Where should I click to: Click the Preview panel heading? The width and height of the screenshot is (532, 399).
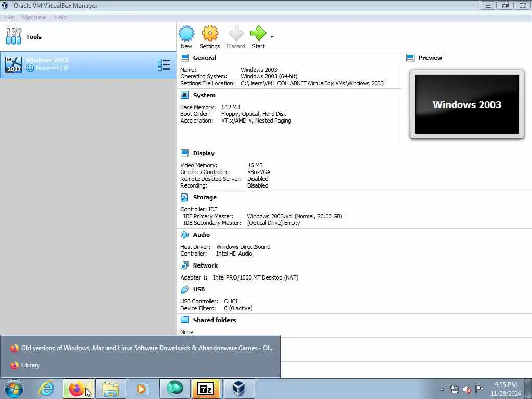click(x=430, y=58)
